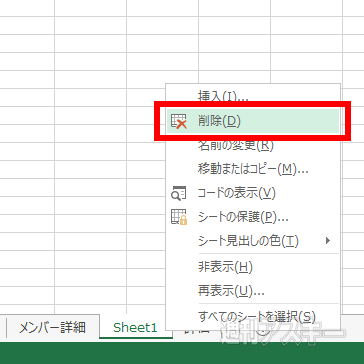Click the delete sheet icon beside 削除
Viewport: 364px width, 364px height.
click(179, 121)
